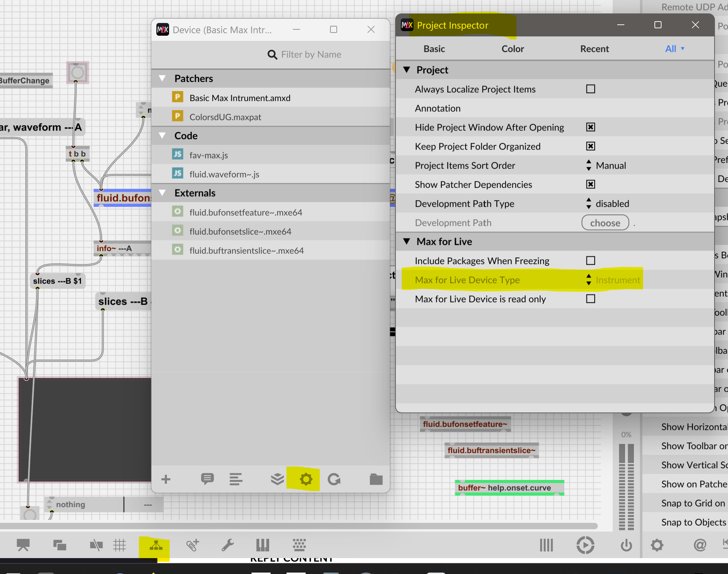Select Basic Max Intrument.amxd in Patchers
This screenshot has height=574, width=728.
271,98
